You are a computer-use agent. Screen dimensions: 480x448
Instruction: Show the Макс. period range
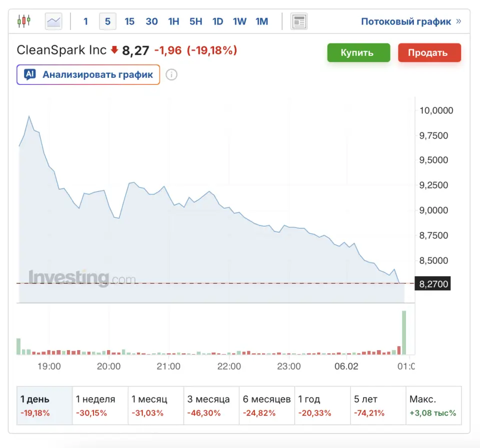tap(433, 406)
